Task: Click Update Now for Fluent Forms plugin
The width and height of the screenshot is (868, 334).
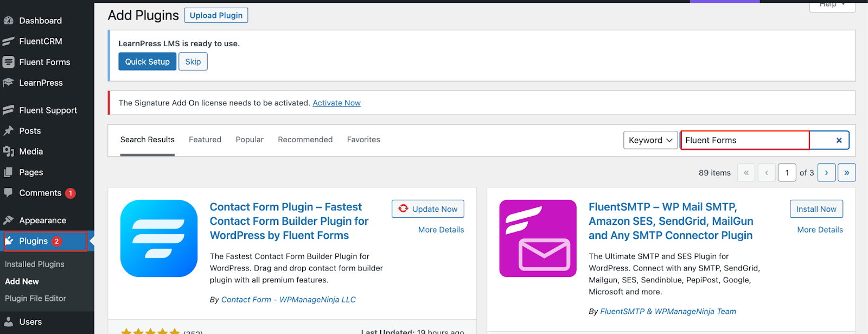Action: pos(428,209)
